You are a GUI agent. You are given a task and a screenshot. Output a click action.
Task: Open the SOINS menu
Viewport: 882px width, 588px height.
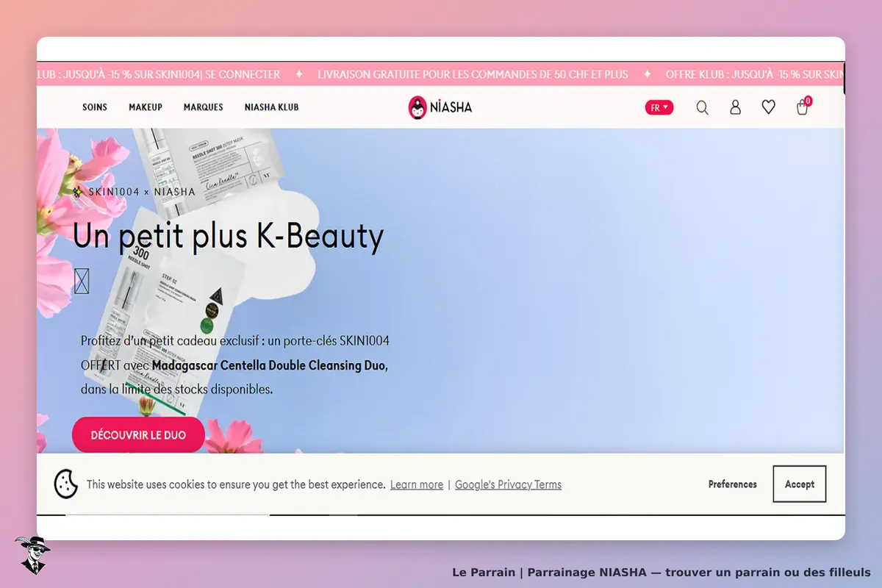[x=95, y=107]
